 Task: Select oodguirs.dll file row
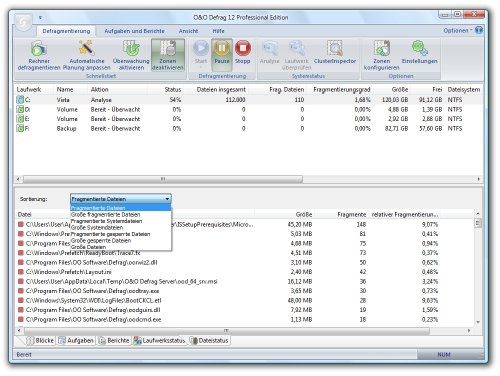tap(228, 310)
